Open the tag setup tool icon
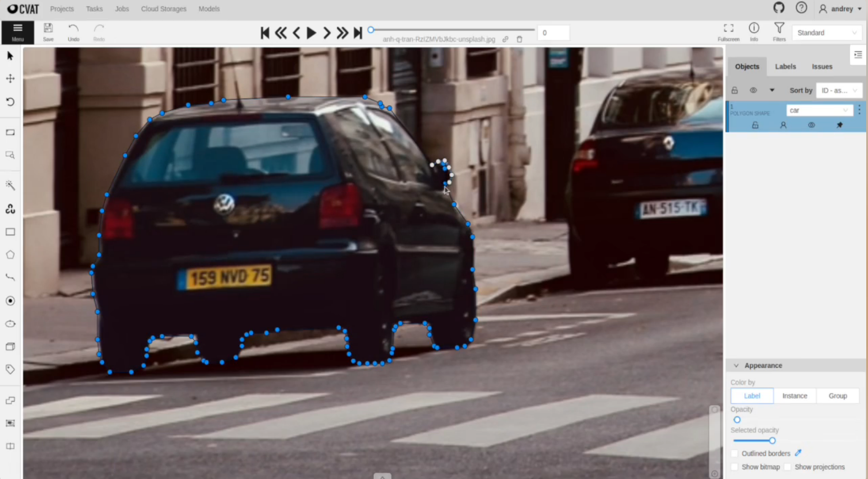 (x=10, y=369)
